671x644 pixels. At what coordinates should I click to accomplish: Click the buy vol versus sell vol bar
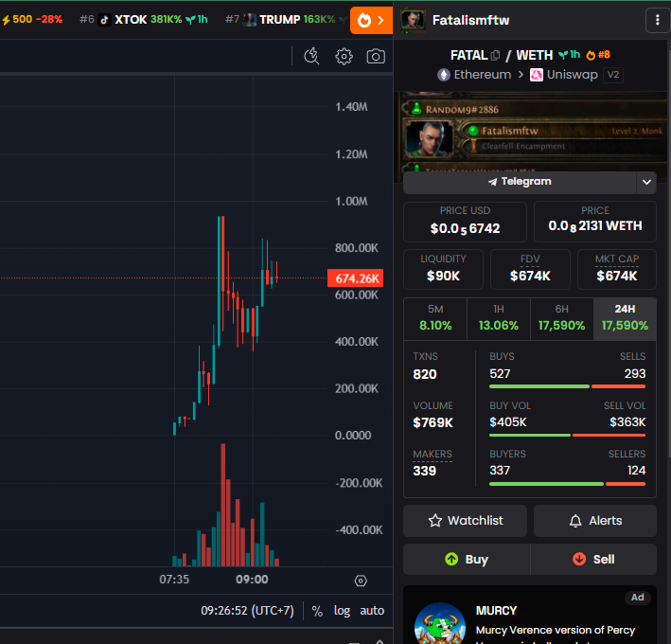(567, 436)
